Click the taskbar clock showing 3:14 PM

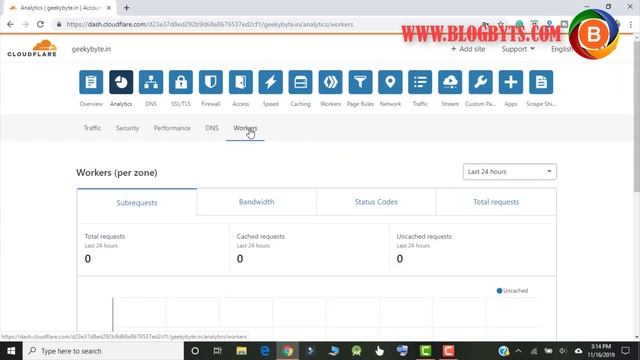[601, 351]
